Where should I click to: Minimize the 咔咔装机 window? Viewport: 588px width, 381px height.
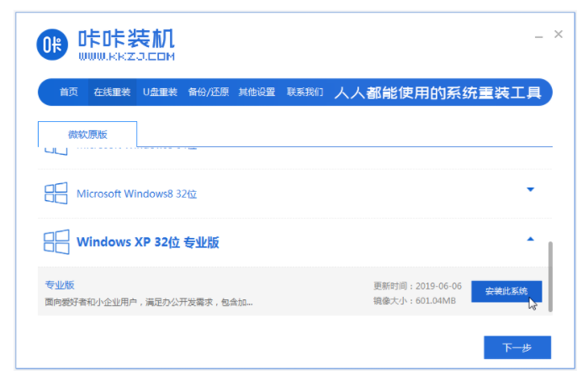click(x=538, y=35)
